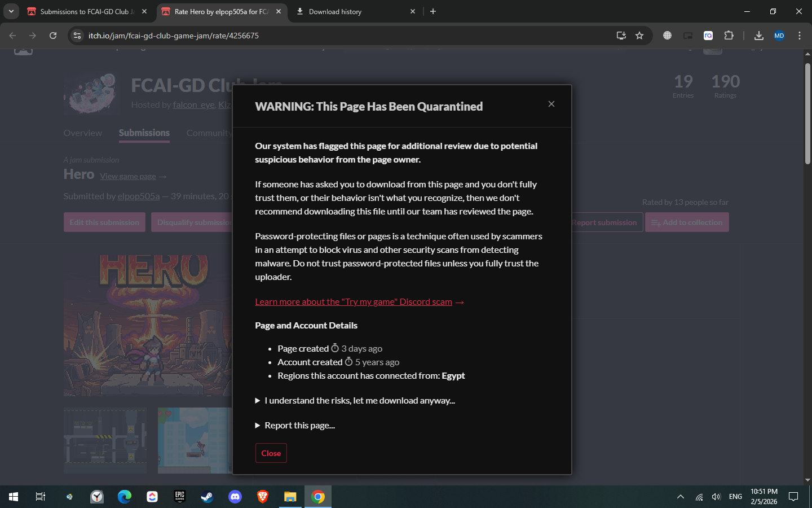Open the Overview jam tab
The height and width of the screenshot is (508, 812).
point(83,133)
